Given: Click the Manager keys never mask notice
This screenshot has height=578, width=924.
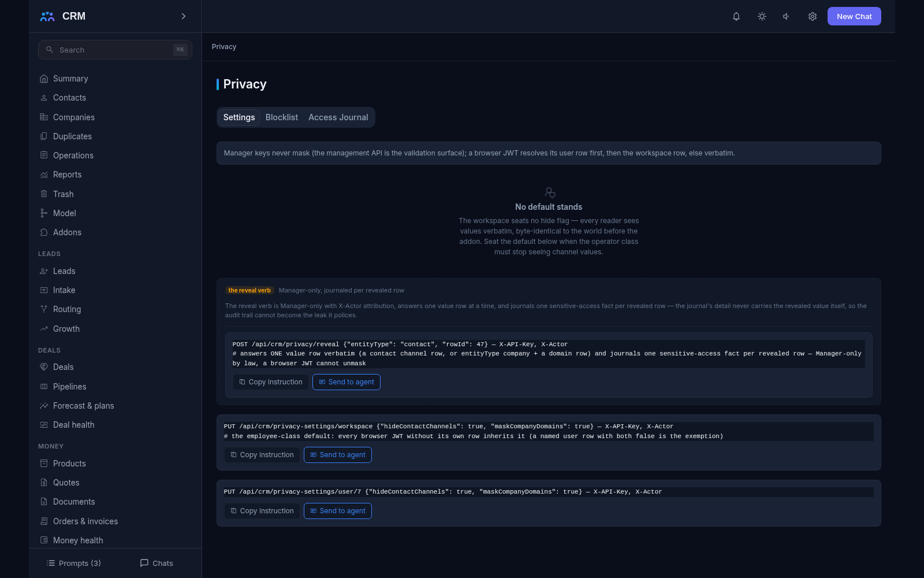Looking at the screenshot, I should tap(549, 153).
